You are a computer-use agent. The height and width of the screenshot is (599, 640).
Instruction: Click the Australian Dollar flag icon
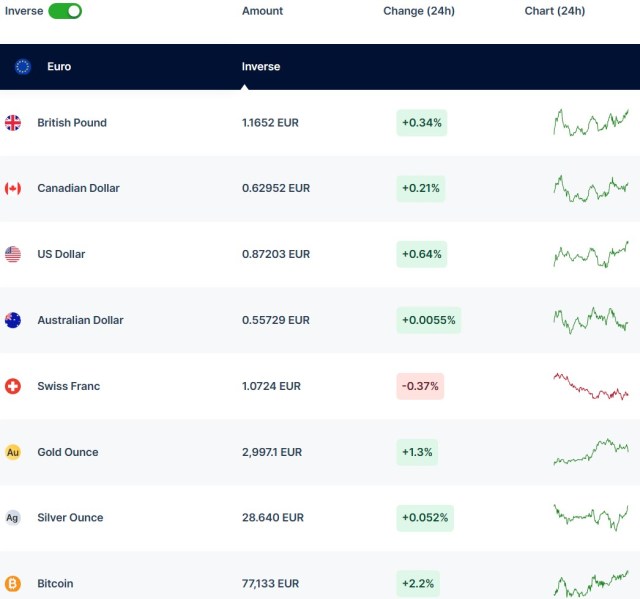tap(13, 320)
